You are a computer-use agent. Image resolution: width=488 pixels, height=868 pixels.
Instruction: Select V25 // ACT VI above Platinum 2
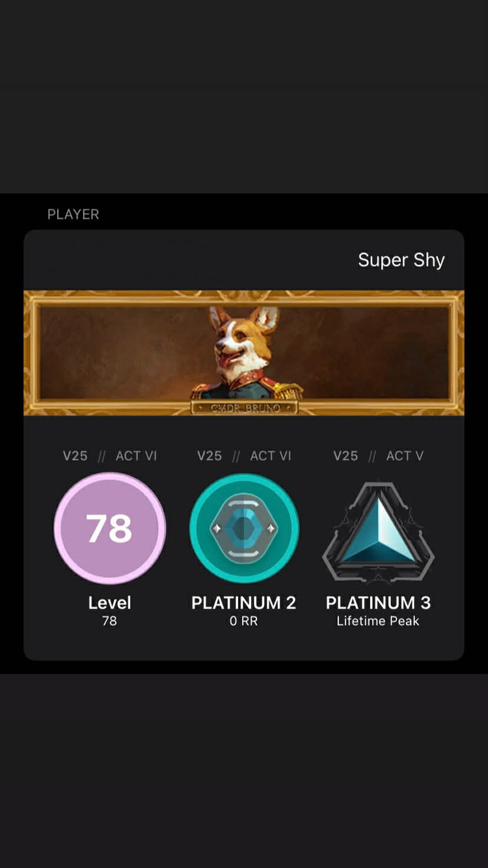[x=244, y=456]
